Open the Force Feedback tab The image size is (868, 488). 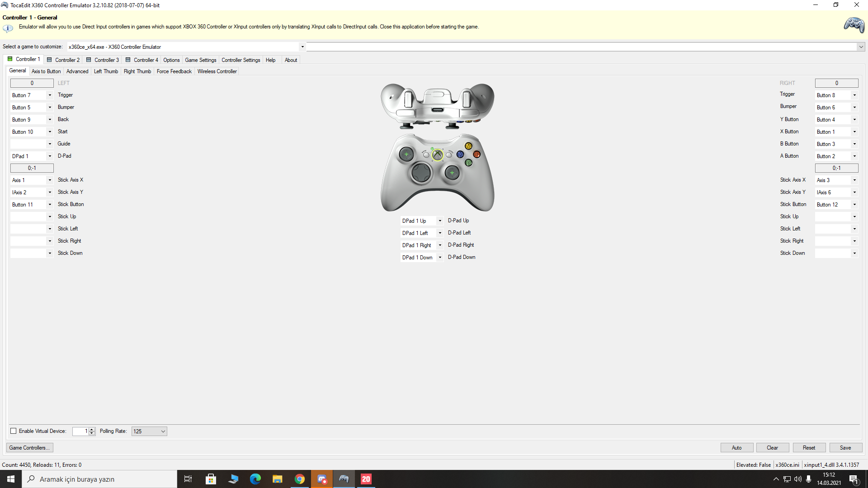pos(174,71)
